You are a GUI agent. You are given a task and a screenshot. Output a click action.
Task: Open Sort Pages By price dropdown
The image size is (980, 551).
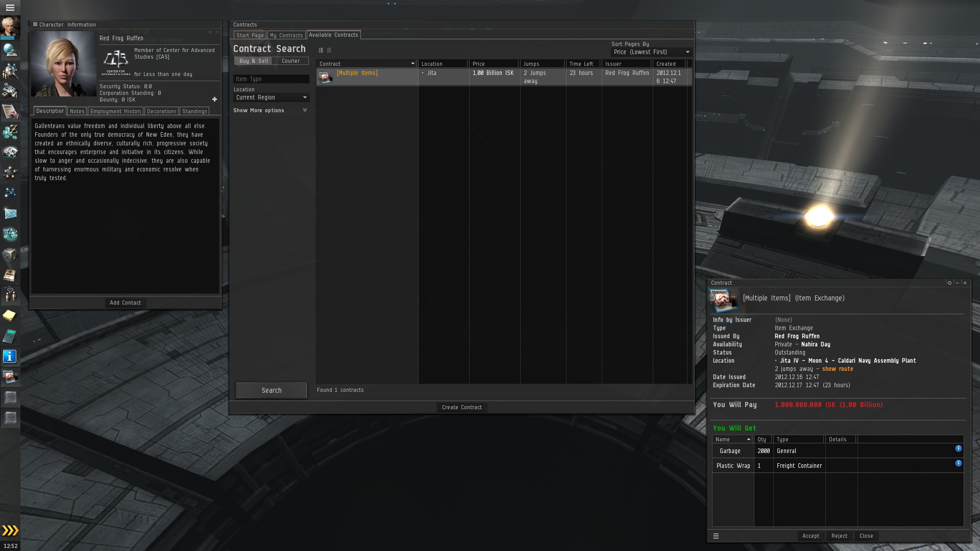pos(651,52)
